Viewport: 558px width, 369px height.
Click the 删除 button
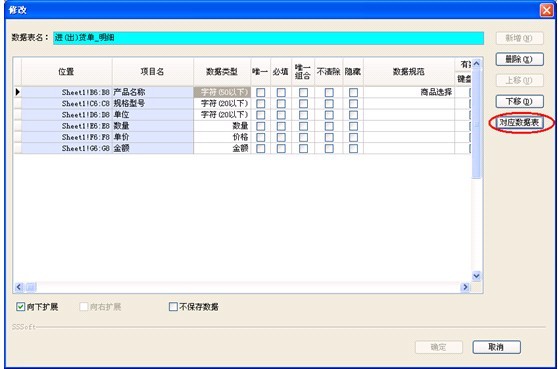tap(519, 59)
